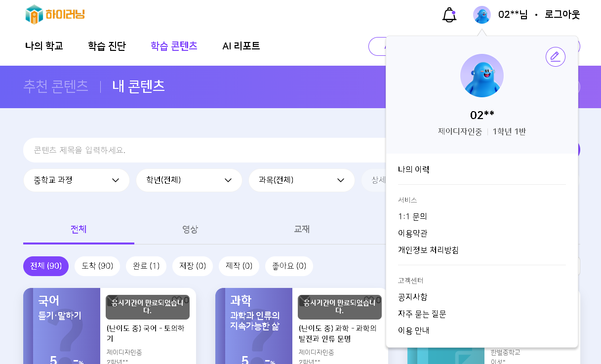The width and height of the screenshot is (601, 364).
Task: Select the 도착 (90) filter chip
Action: (x=97, y=266)
